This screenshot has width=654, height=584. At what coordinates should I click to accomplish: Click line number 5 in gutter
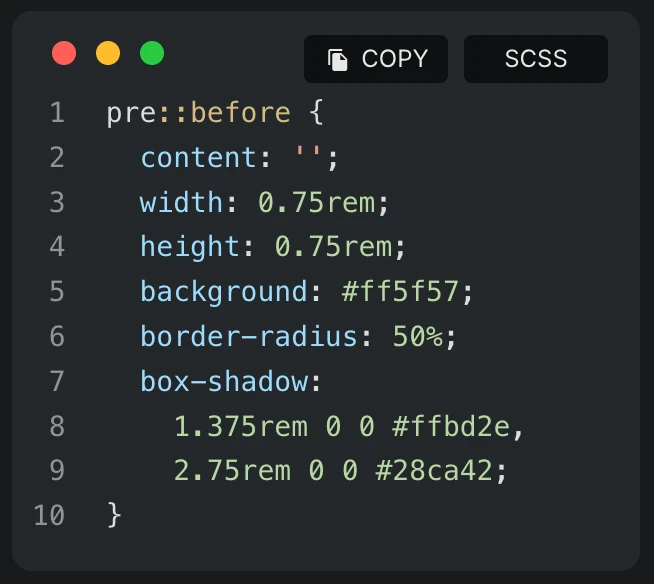click(x=57, y=291)
